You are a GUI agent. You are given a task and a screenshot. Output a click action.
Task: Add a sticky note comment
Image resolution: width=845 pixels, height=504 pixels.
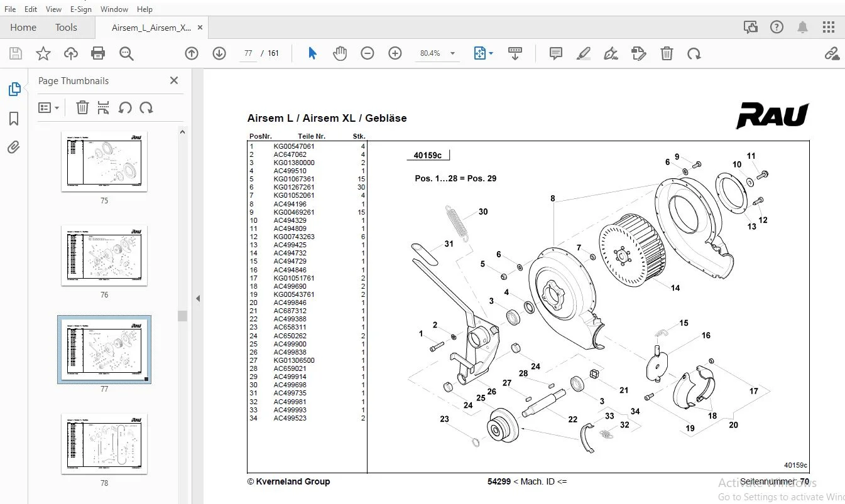coord(556,53)
